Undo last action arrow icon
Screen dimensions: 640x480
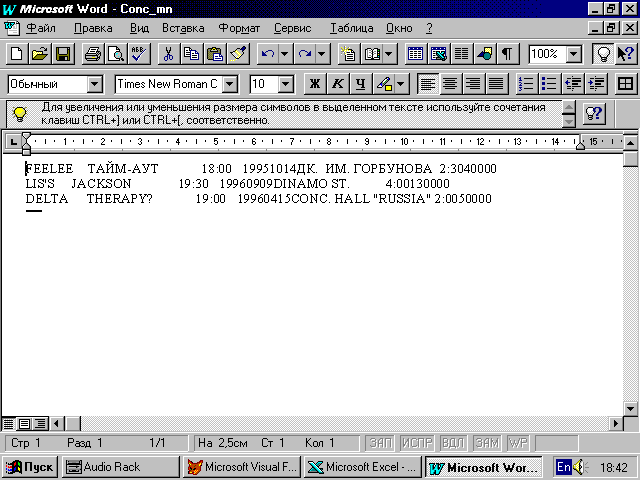tap(268, 54)
